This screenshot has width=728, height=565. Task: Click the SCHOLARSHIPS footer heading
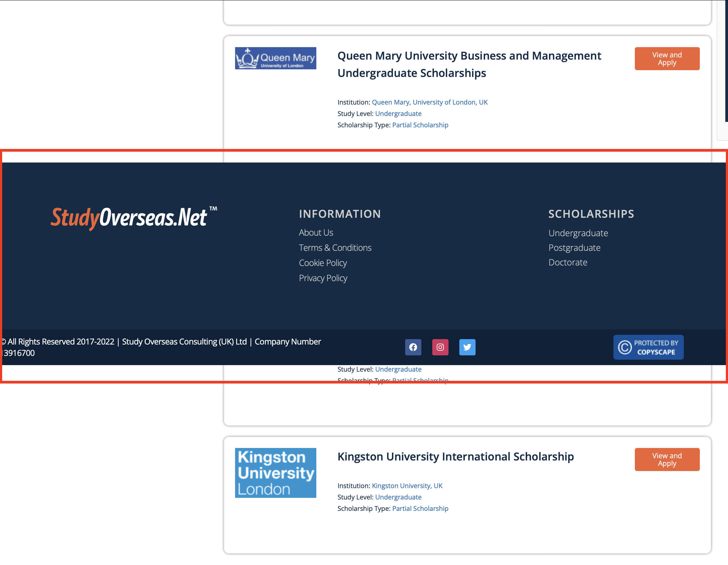[591, 214]
